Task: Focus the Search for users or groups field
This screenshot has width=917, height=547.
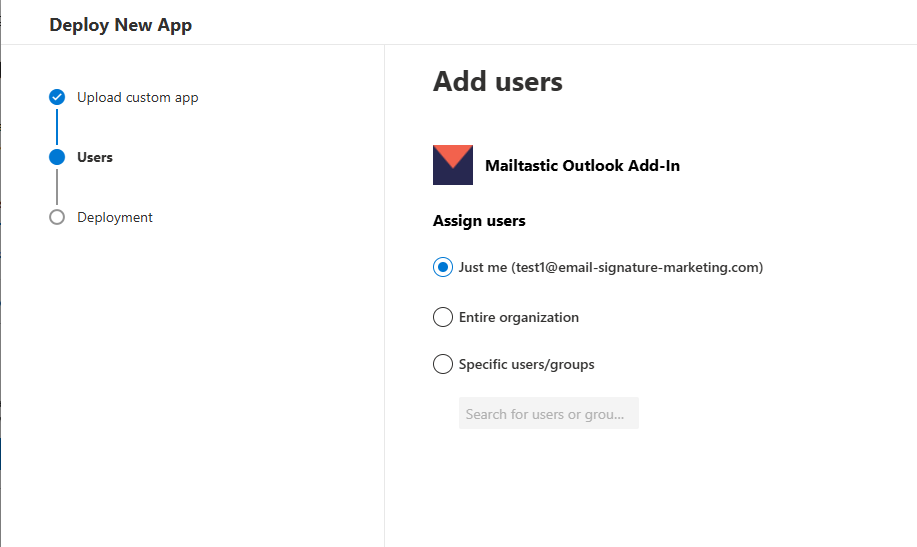Action: click(x=548, y=413)
